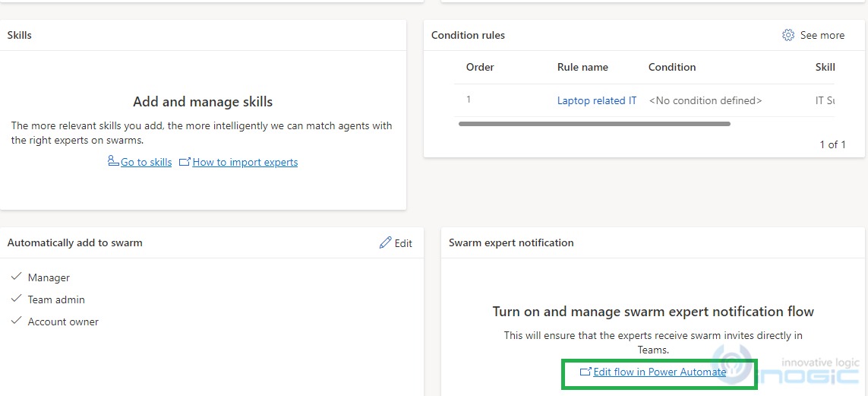Click the 1 of 1 pagination text
868x396 pixels.
point(832,145)
